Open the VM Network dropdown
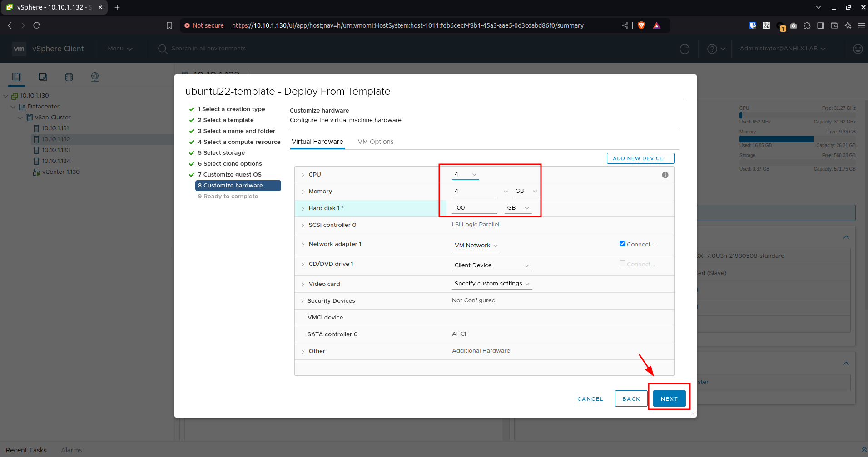Image resolution: width=868 pixels, height=457 pixels. pos(476,246)
